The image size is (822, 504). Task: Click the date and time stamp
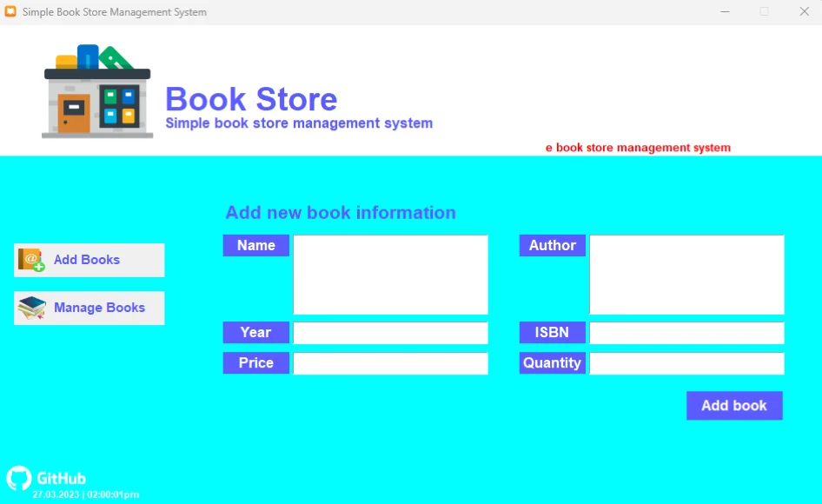86,494
